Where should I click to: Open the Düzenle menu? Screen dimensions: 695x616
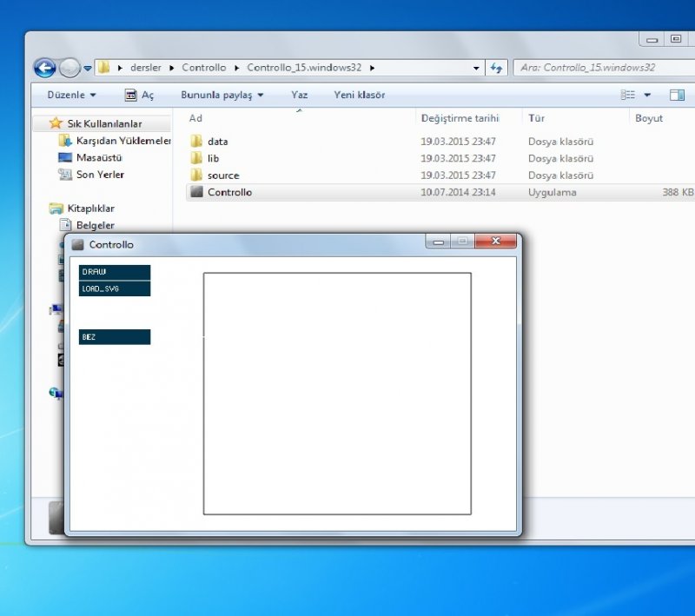pos(71,95)
